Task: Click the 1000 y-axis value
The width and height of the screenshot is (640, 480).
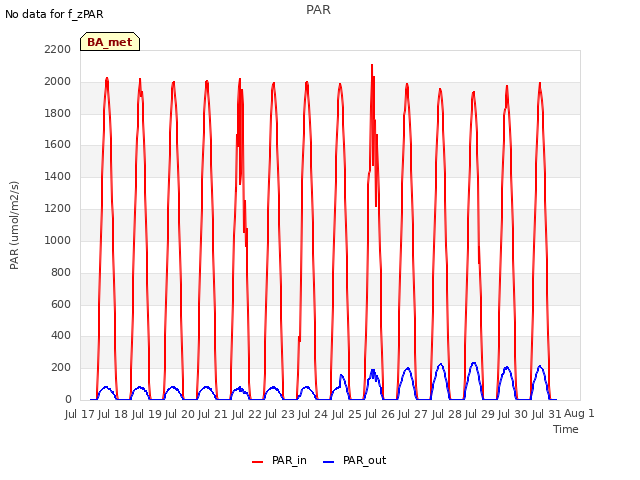Action: (58, 240)
